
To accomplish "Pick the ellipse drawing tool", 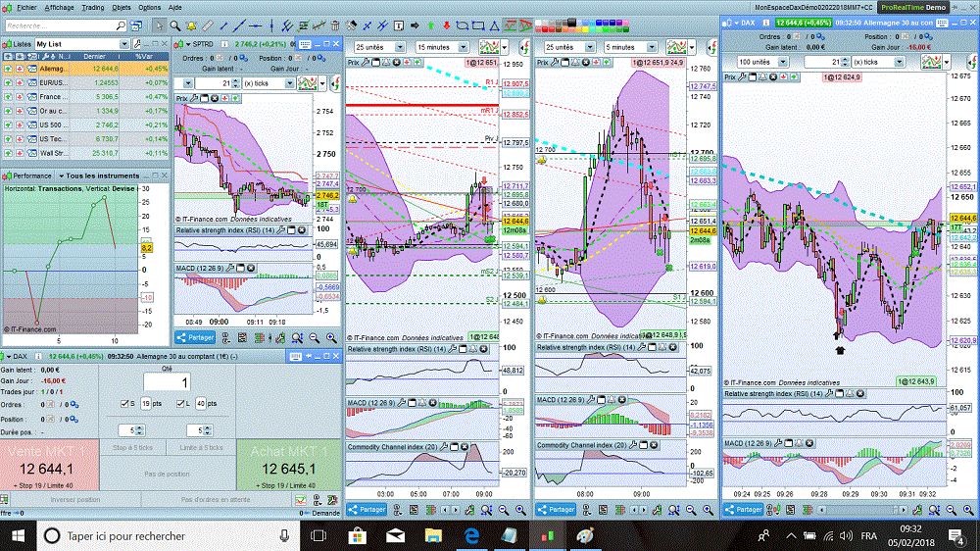I will pyautogui.click(x=463, y=25).
